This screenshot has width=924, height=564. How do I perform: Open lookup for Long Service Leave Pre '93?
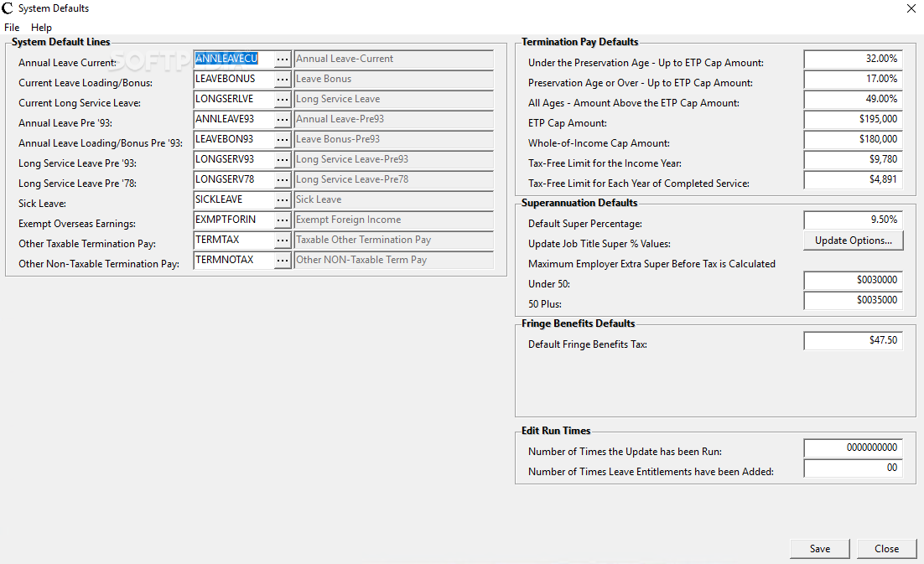coord(283,159)
